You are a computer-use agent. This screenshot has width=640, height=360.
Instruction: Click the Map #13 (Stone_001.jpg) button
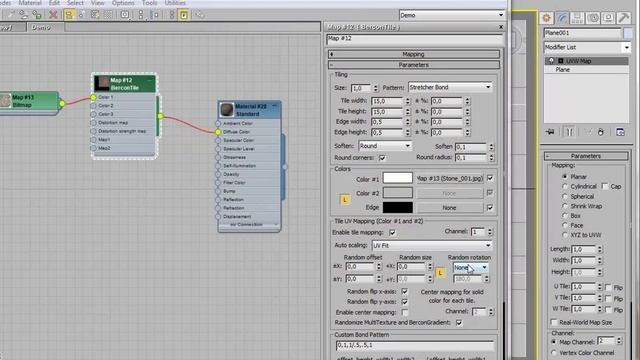point(450,178)
